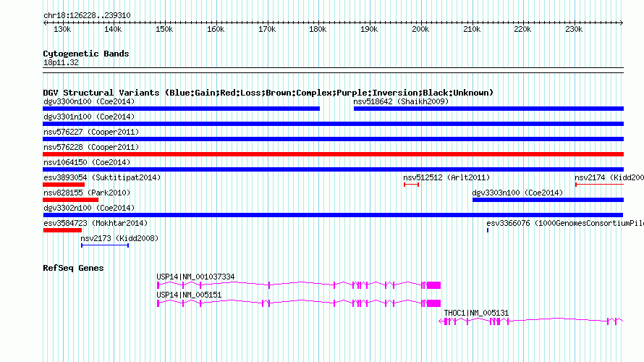This screenshot has height=362, width=644.
Task: Click the 150k ruler tick label
Action: [164, 29]
